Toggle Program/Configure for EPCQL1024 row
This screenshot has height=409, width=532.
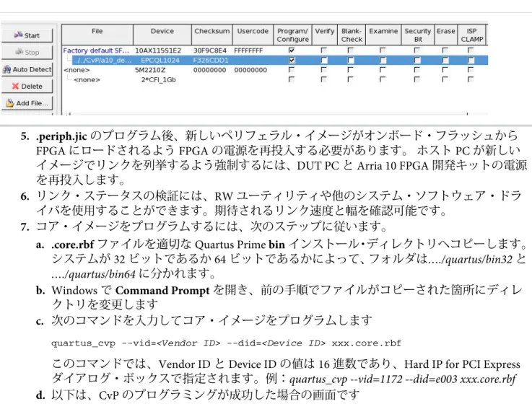(292, 60)
